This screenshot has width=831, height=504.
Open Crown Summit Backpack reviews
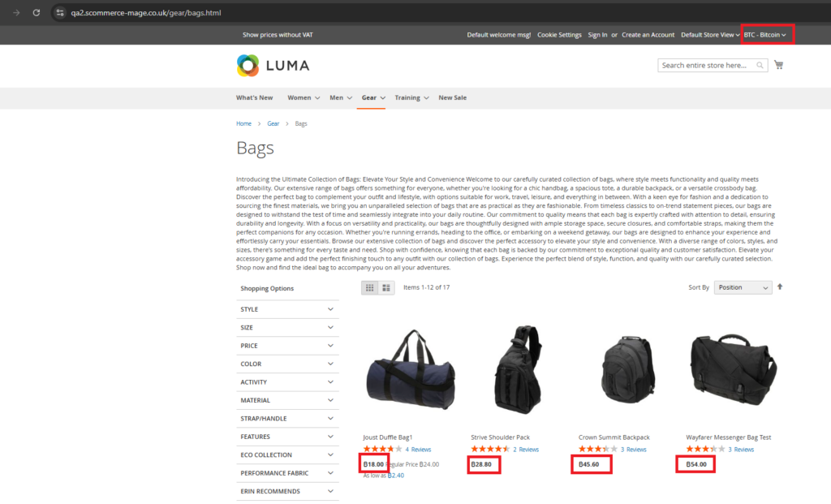tap(634, 449)
